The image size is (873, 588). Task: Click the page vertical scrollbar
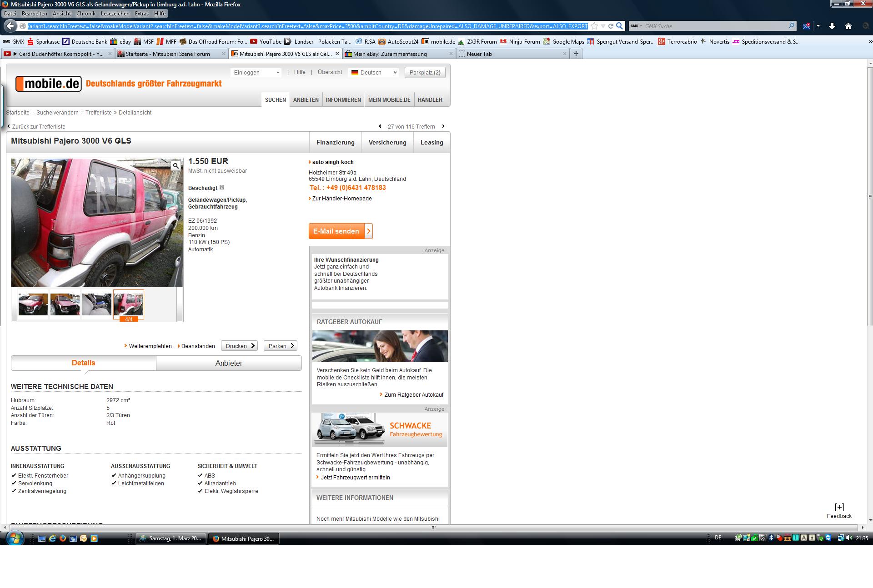pyautogui.click(x=870, y=195)
